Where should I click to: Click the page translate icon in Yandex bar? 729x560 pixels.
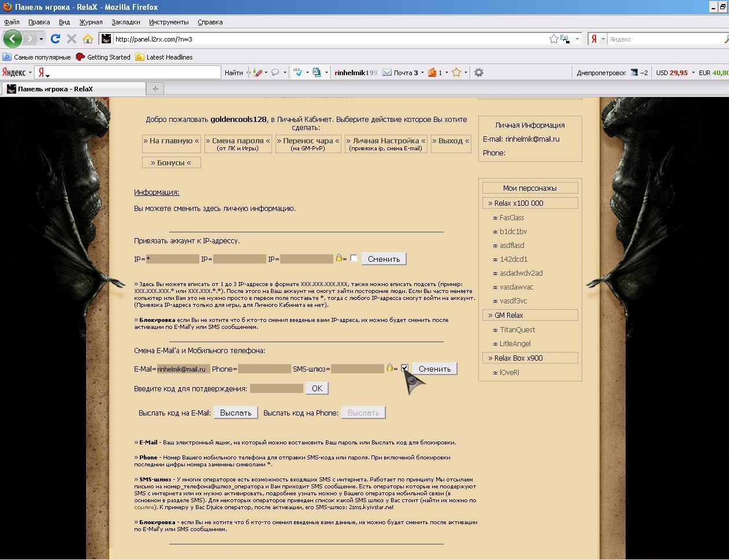pos(317,72)
